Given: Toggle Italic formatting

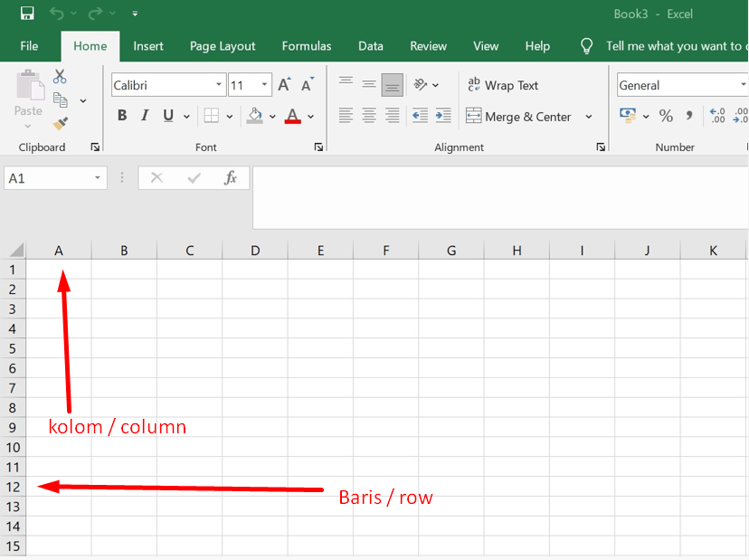Looking at the screenshot, I should coord(145,116).
